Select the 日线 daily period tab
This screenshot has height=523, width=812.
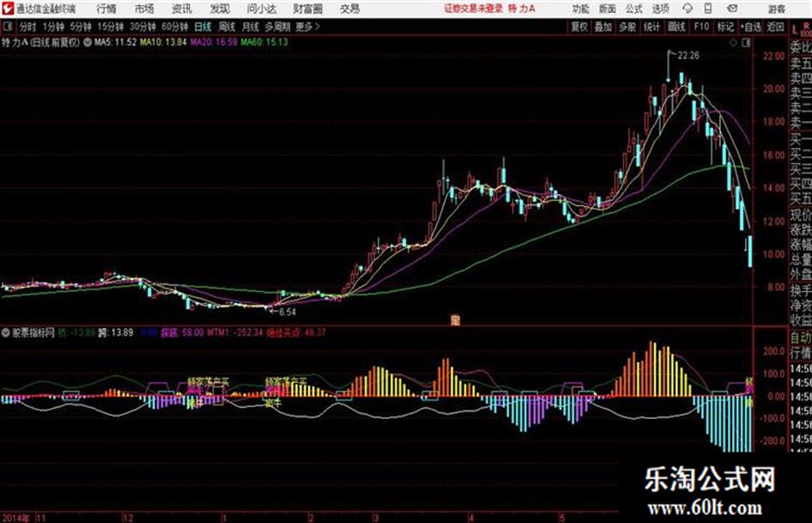[x=203, y=27]
